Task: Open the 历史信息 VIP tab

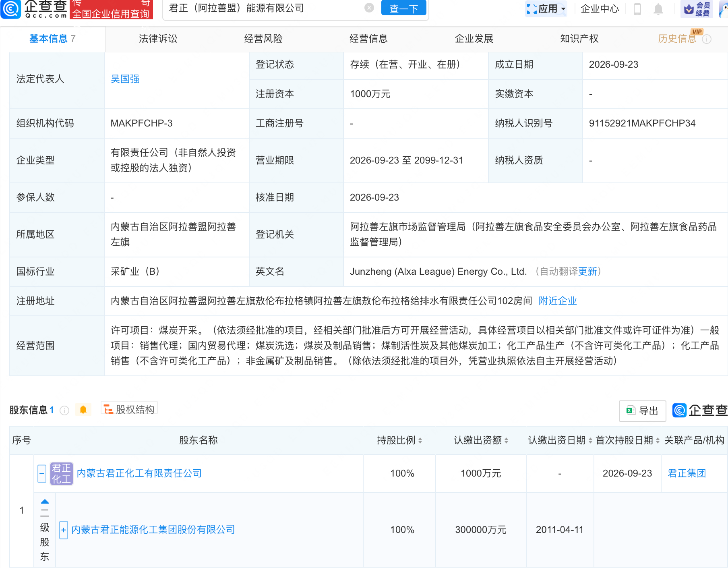Action: click(x=677, y=39)
